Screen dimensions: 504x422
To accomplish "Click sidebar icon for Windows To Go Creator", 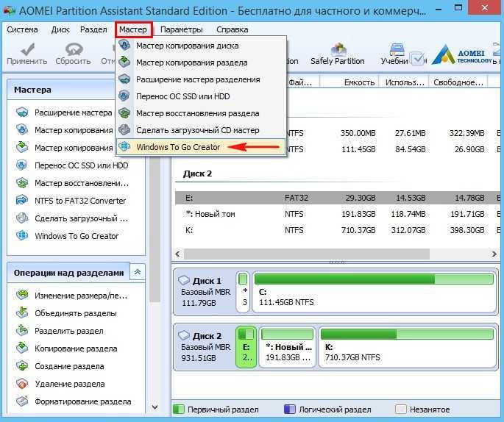I will click(x=22, y=236).
